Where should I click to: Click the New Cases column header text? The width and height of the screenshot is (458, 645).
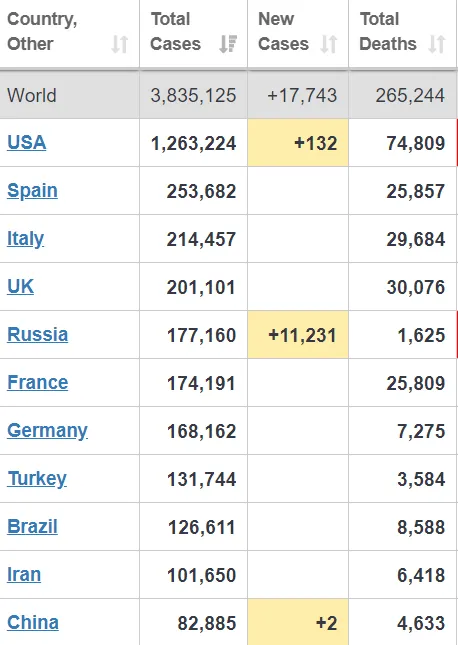[283, 32]
